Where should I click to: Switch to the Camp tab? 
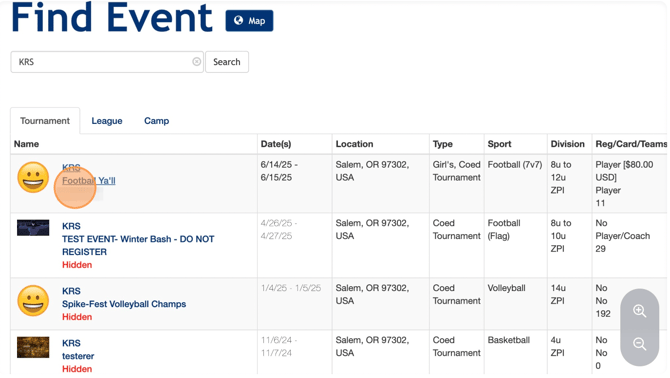click(x=156, y=121)
